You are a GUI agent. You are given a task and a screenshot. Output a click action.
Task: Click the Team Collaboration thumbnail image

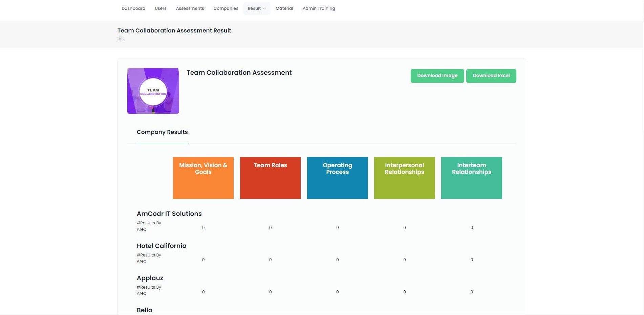[x=153, y=91]
